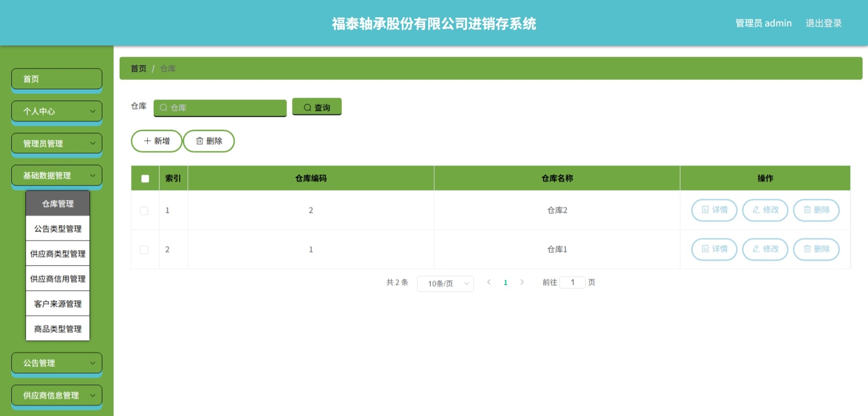Click the plus icon on the 新增 button
868x416 pixels.
147,141
